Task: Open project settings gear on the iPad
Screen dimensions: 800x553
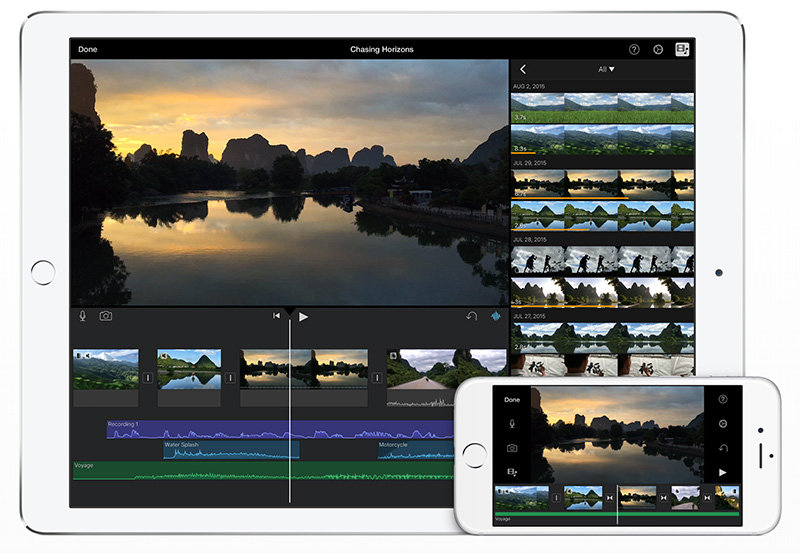Action: pyautogui.click(x=658, y=49)
